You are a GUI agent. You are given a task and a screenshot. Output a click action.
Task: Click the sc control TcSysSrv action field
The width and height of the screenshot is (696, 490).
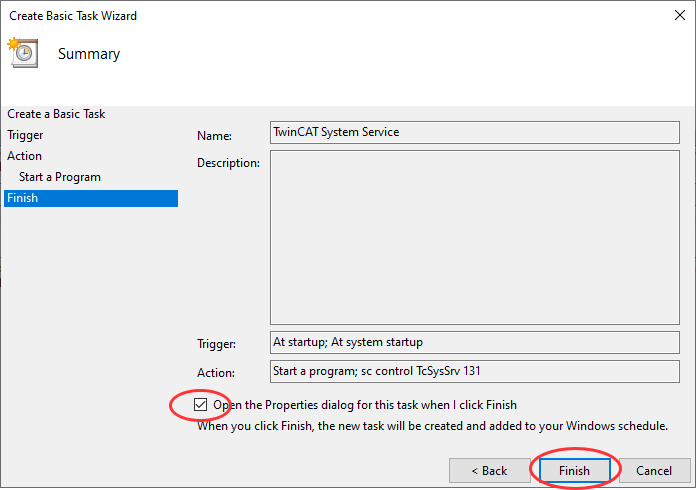(x=474, y=371)
